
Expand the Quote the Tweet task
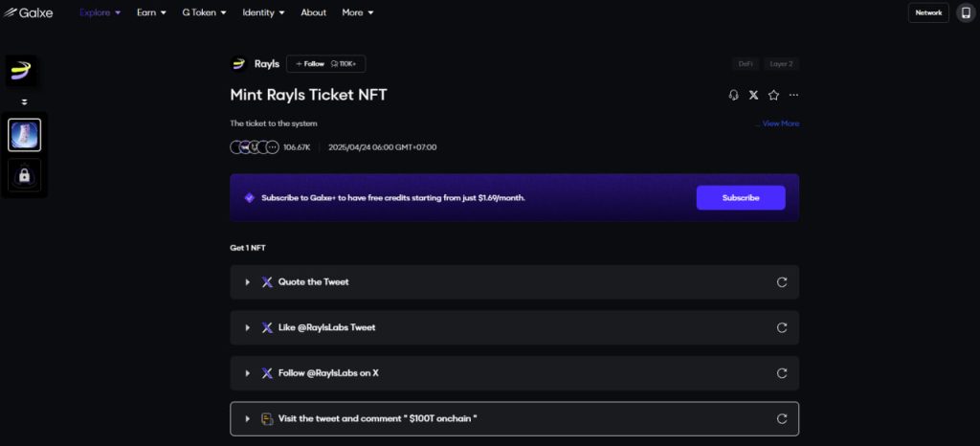(248, 282)
